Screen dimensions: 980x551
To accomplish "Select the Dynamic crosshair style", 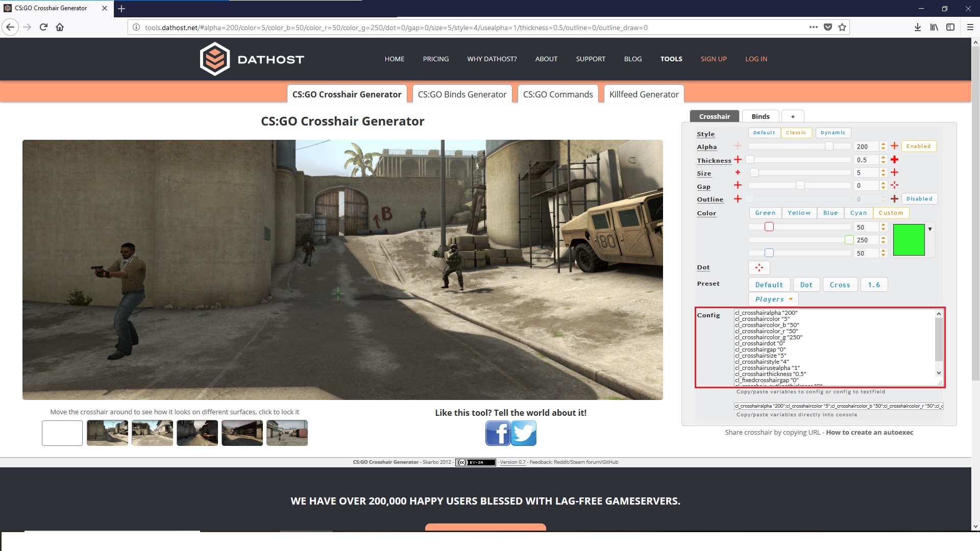I will coord(832,133).
